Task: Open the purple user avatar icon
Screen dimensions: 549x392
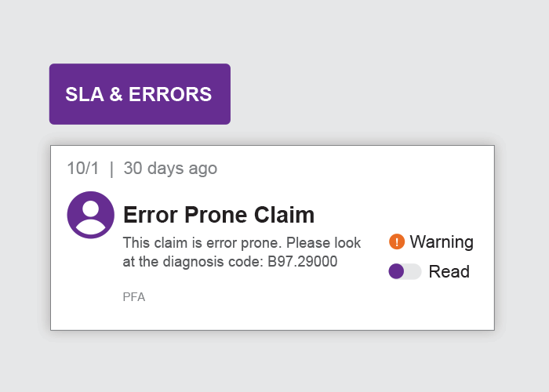Action: point(91,215)
